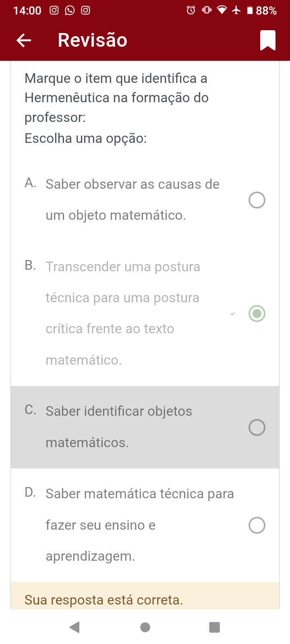Tap the Android recent apps square
The height and width of the screenshot is (644, 290).
pyautogui.click(x=215, y=627)
